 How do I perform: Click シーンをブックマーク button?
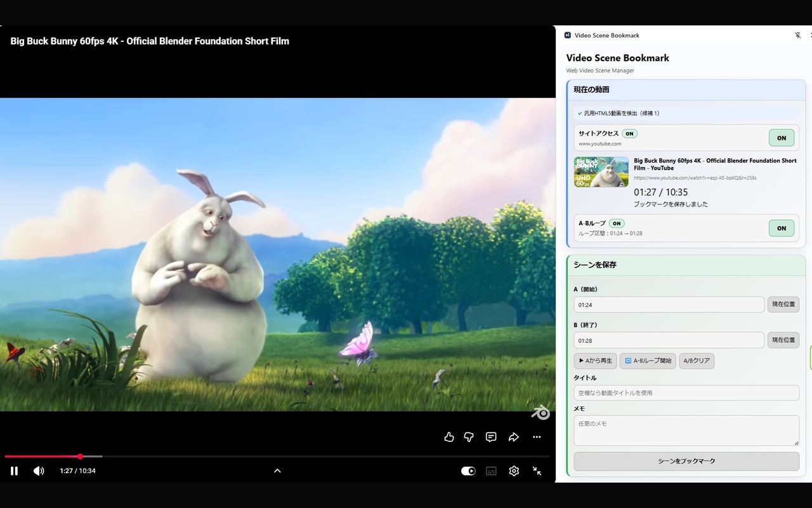[x=686, y=461]
